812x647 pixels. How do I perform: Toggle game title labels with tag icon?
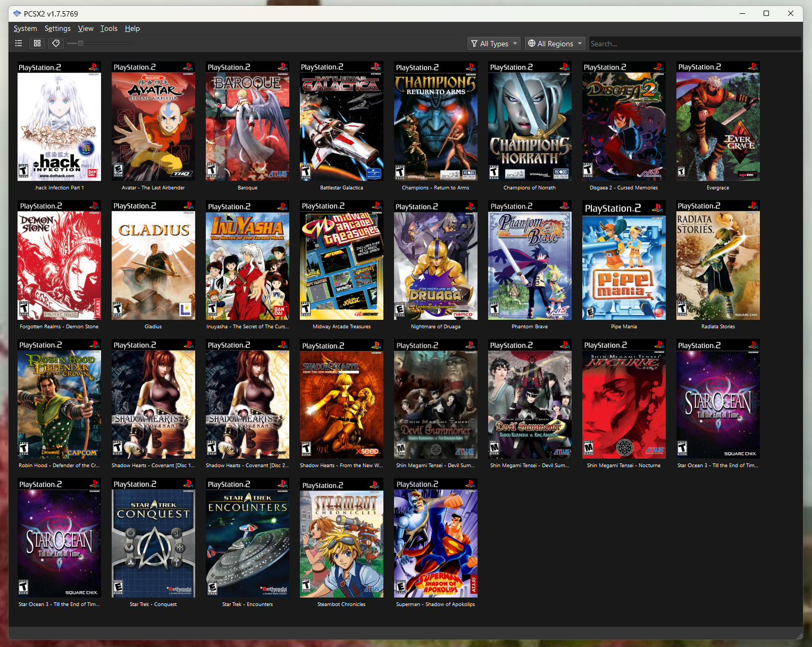point(56,43)
